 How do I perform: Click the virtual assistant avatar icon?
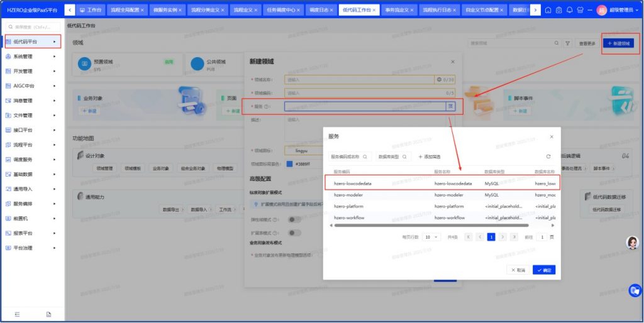pyautogui.click(x=633, y=243)
